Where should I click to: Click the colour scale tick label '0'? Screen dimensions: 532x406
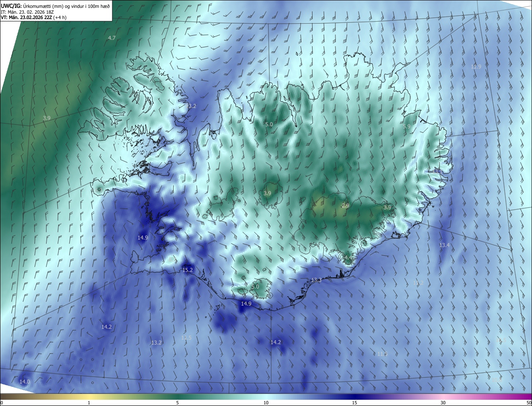pyautogui.click(x=2, y=403)
